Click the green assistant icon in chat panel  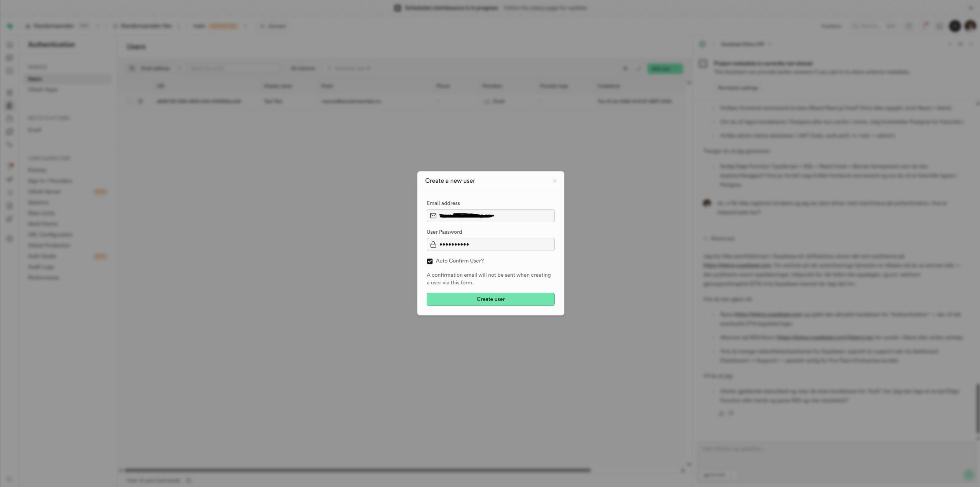(702, 44)
